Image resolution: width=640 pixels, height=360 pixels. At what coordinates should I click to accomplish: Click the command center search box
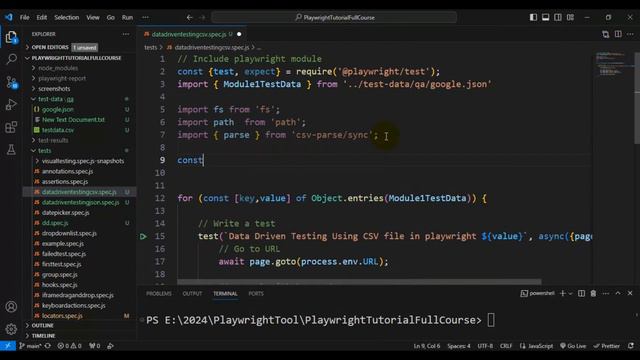(334, 18)
